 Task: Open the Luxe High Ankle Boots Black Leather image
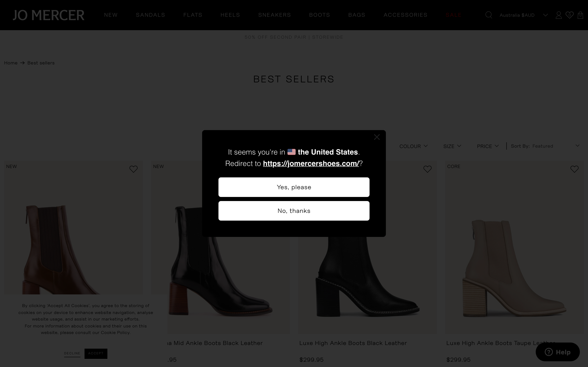tap(367, 284)
